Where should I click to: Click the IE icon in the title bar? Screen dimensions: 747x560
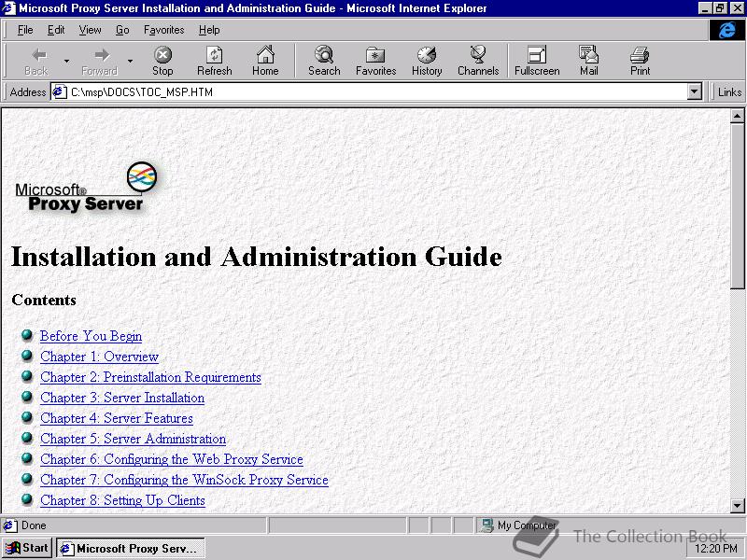[9, 8]
